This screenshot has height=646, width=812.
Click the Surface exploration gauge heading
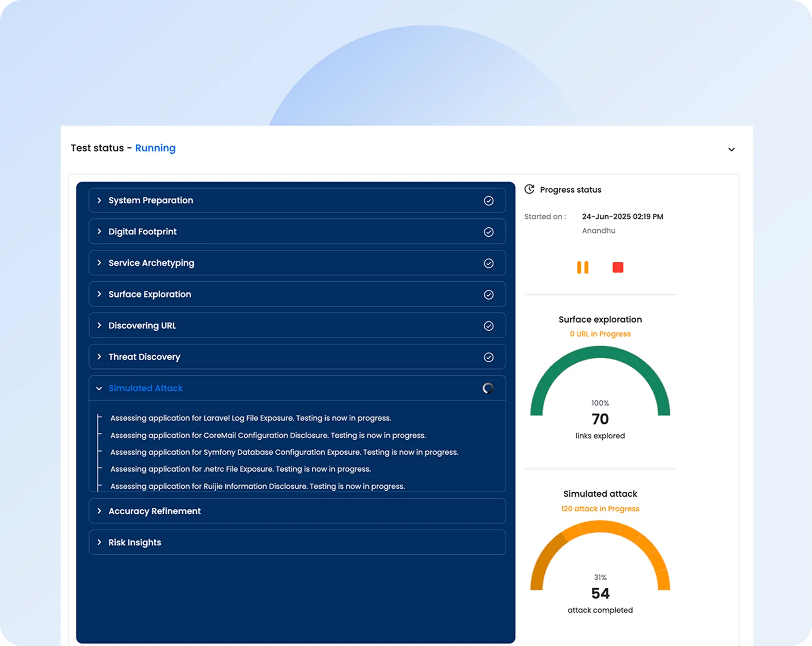pos(600,319)
